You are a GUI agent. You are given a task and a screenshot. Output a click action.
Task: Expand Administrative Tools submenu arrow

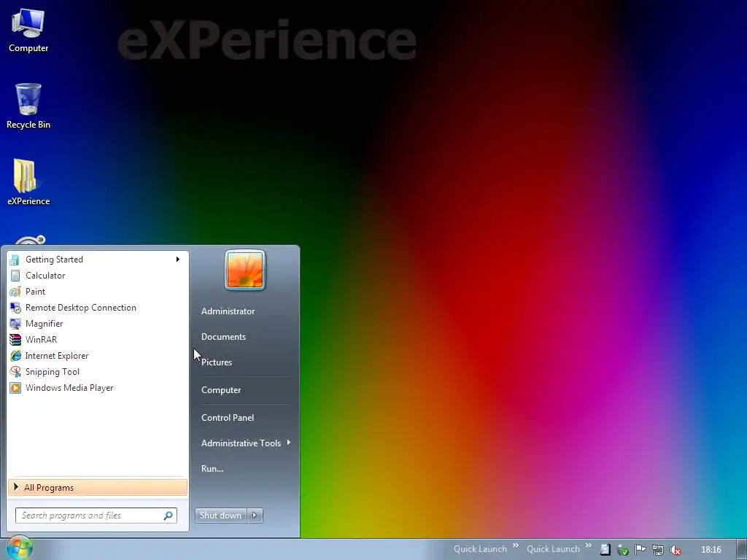click(288, 443)
